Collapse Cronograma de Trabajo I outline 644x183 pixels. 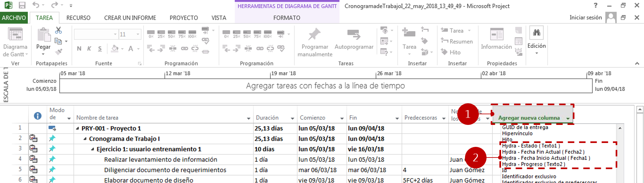click(x=85, y=139)
